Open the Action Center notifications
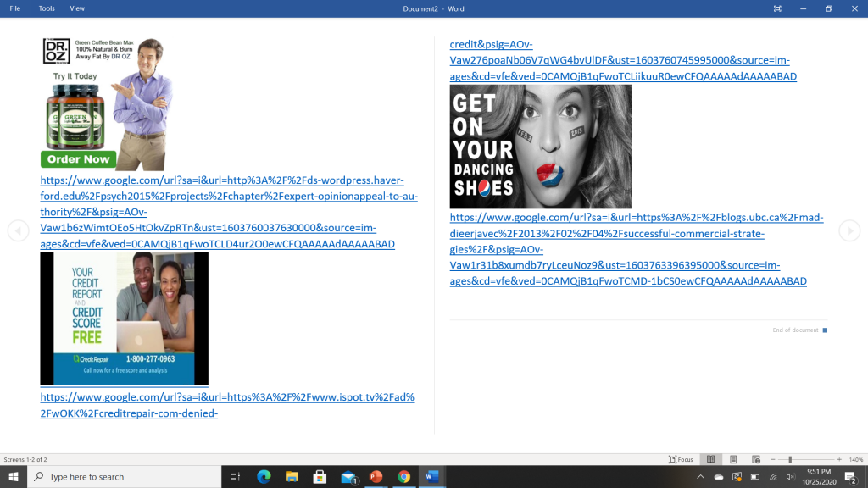Viewport: 868px width, 488px height. coord(851,477)
